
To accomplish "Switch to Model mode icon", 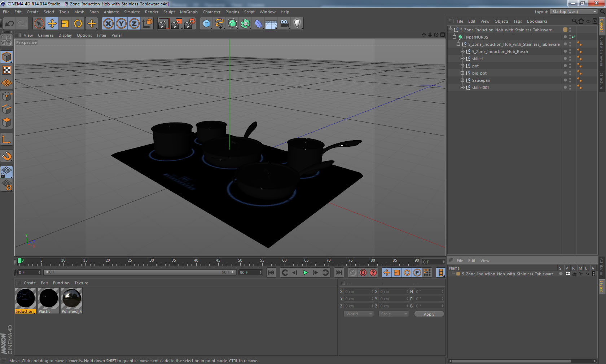I will coord(7,57).
